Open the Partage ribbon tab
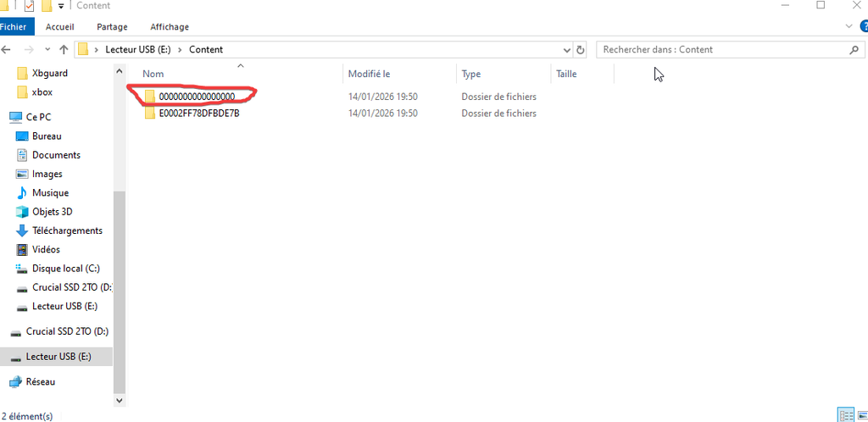Viewport: 868px width, 422px height. coord(112,27)
